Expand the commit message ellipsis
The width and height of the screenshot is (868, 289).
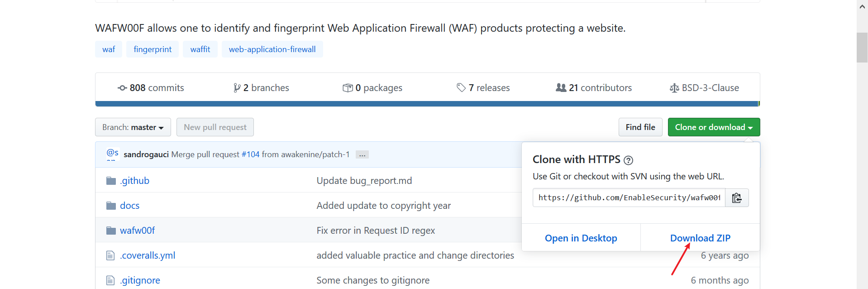pos(362,155)
